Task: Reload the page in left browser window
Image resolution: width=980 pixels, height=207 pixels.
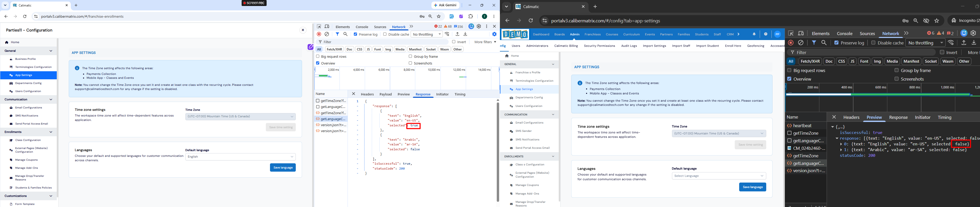Action: [x=25, y=16]
